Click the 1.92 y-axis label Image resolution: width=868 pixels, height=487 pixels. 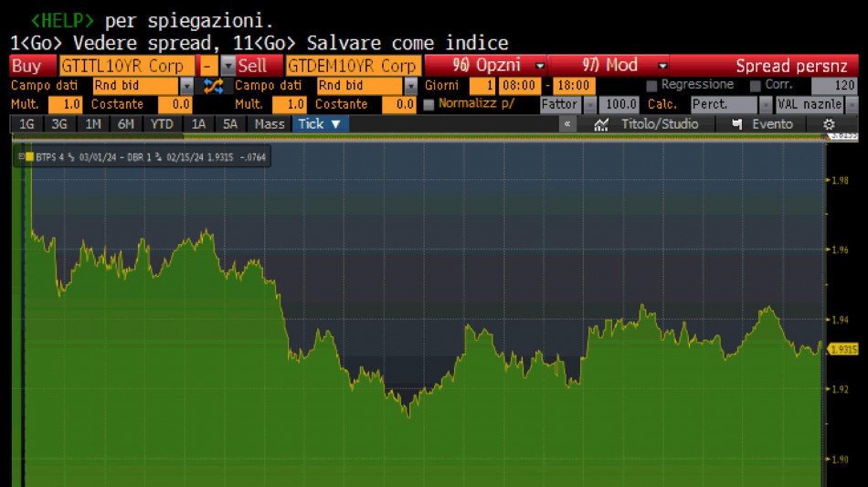(840, 389)
